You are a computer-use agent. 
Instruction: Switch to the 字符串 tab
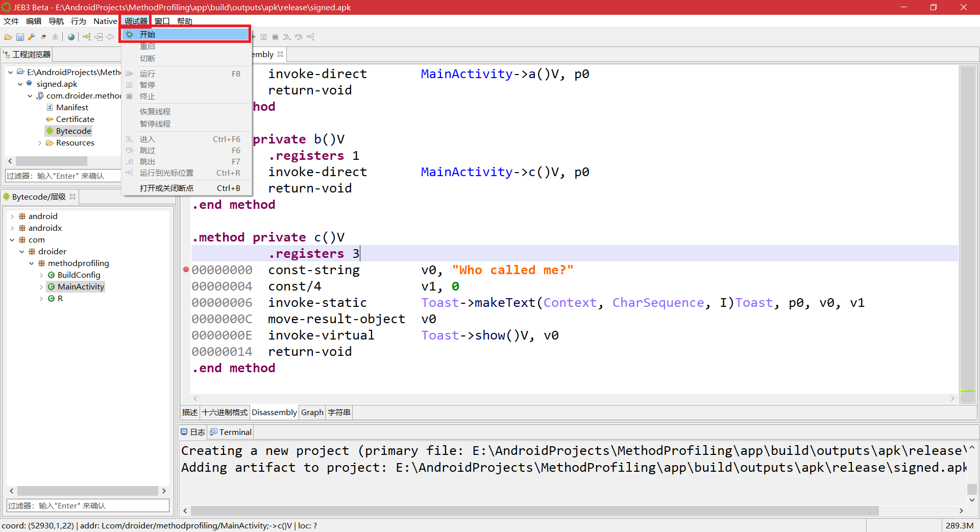[339, 412]
